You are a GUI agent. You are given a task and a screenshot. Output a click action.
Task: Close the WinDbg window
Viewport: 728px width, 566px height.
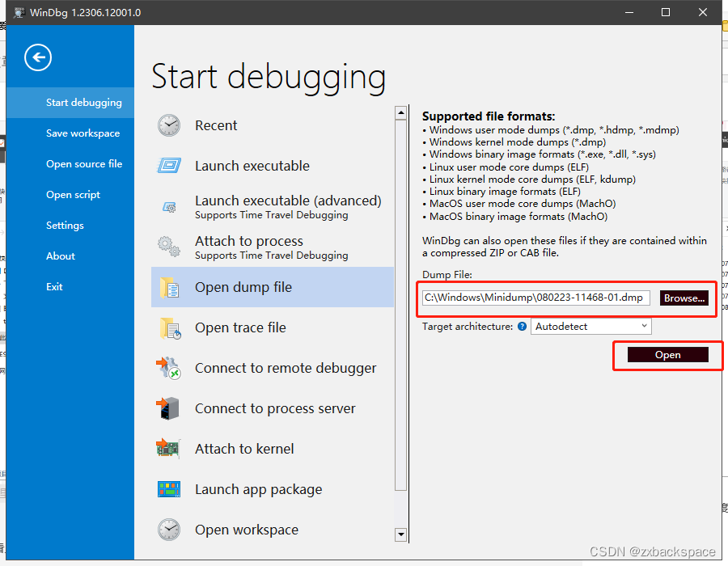(x=702, y=12)
